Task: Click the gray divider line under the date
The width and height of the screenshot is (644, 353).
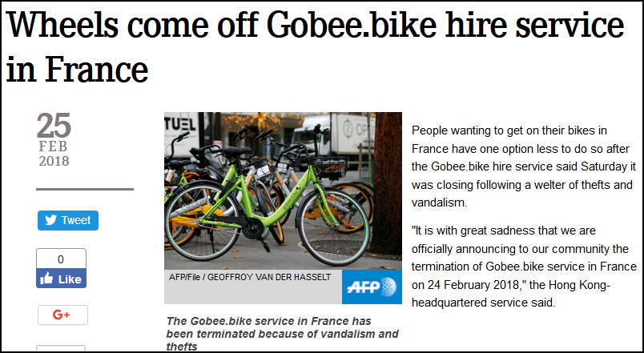Action: tap(85, 190)
